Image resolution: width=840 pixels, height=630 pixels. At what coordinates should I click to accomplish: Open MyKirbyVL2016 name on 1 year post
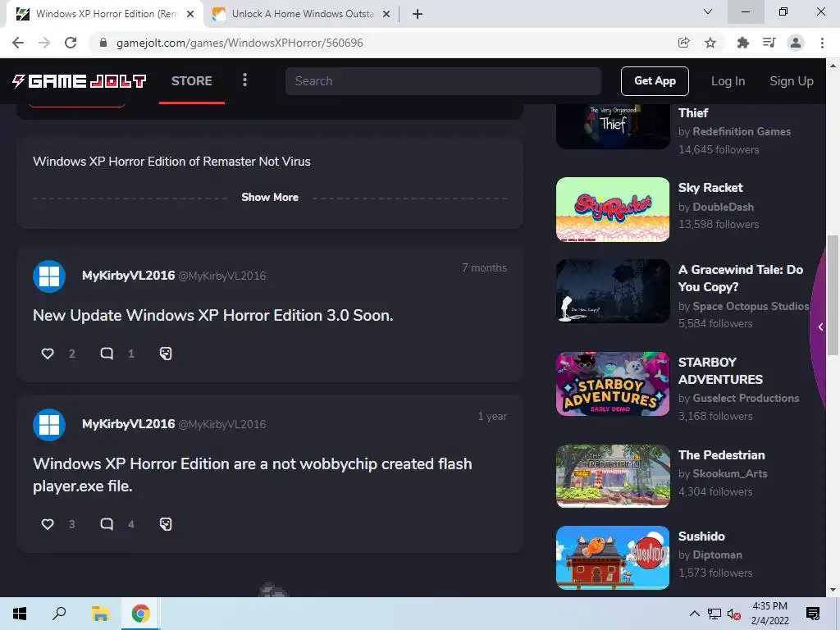click(x=129, y=424)
